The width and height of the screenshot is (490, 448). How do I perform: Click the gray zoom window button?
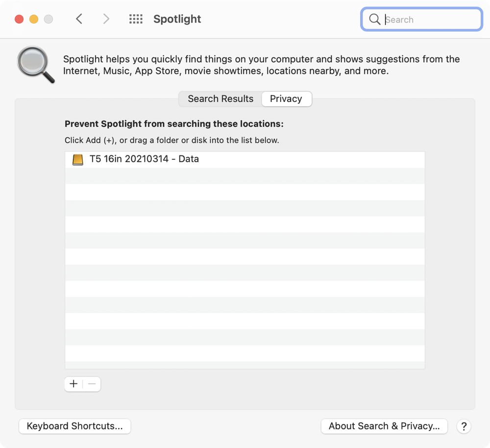pos(49,19)
